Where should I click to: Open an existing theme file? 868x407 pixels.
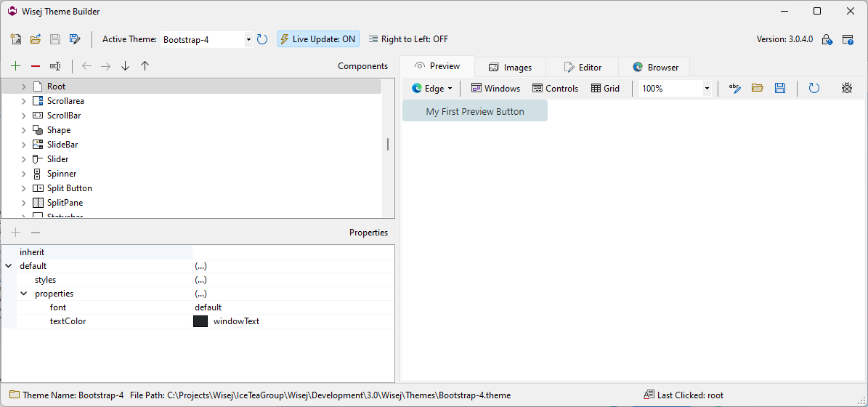pos(36,39)
